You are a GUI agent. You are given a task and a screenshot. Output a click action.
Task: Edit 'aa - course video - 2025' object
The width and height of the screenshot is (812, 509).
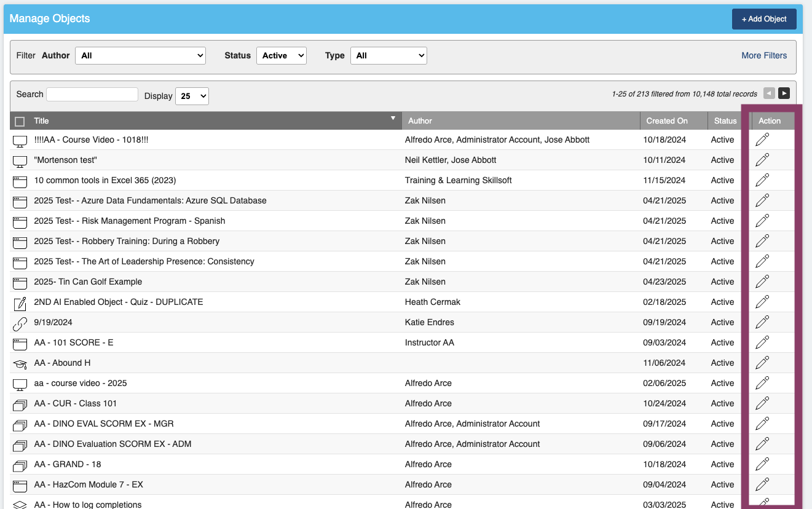click(762, 383)
